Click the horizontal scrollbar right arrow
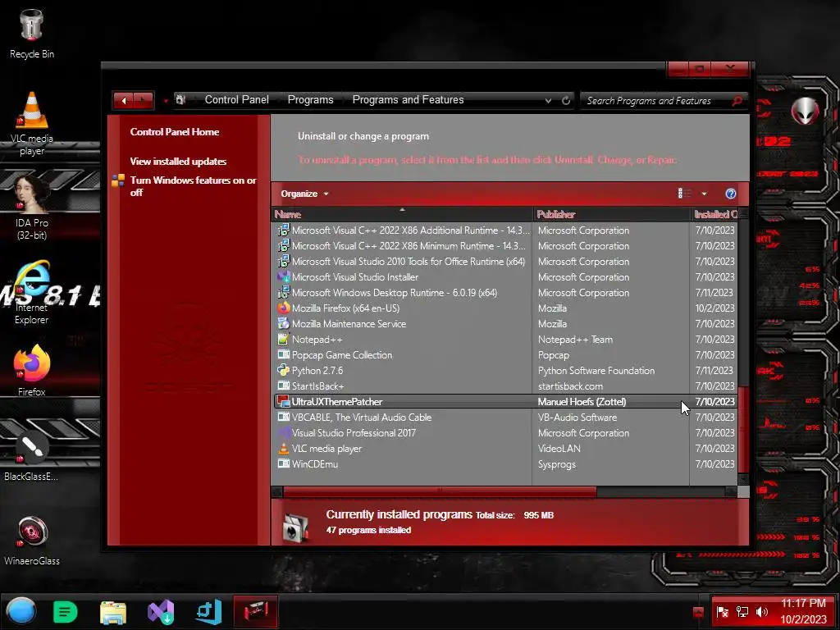840x630 pixels. [x=731, y=491]
